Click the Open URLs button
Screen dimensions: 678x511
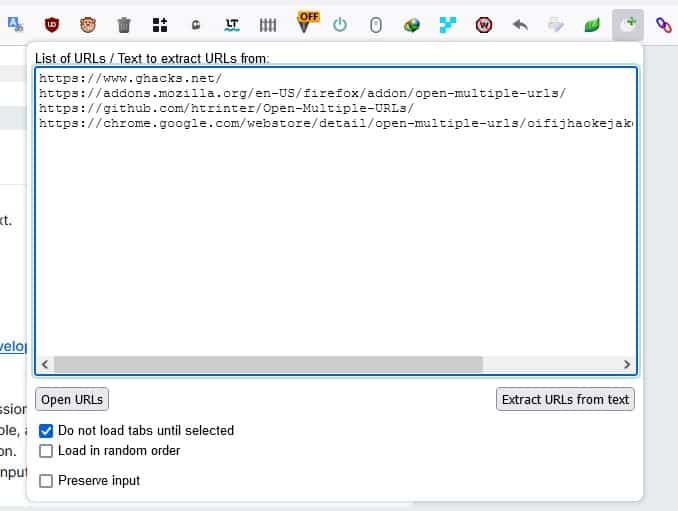[72, 399]
